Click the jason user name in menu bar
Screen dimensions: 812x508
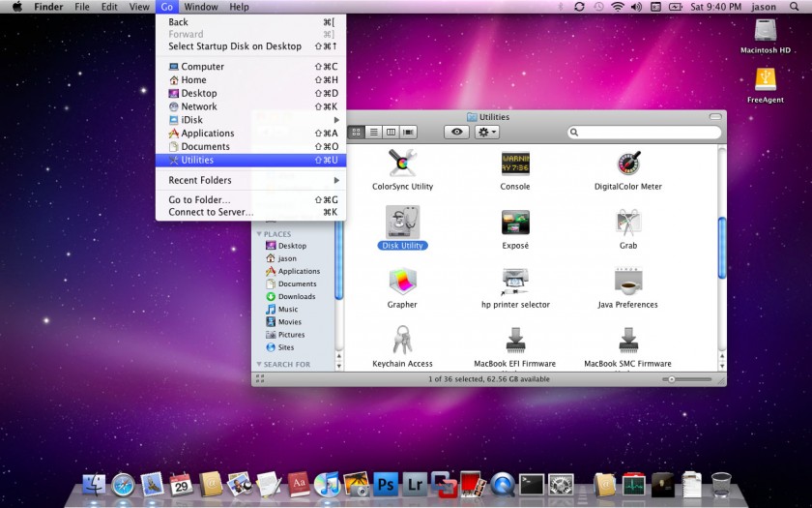tap(764, 7)
